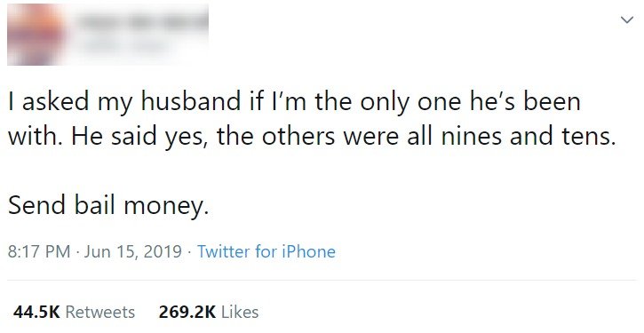Open the Twitter for iPhone source link
The image size is (644, 333).
click(266, 251)
